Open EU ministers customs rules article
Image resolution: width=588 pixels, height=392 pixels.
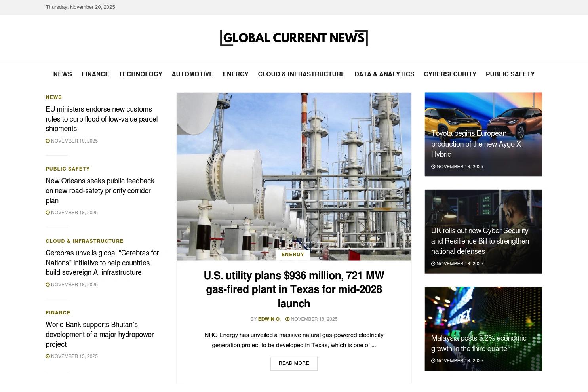pyautogui.click(x=102, y=119)
